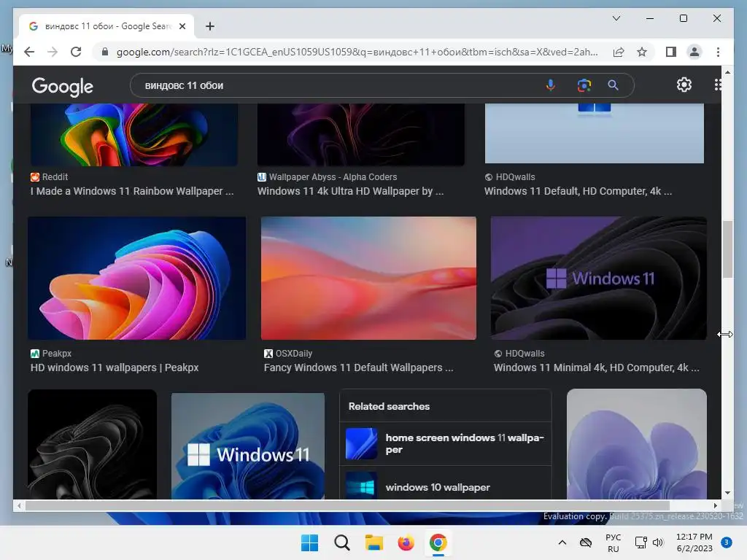Open the Chrome side panel
The height and width of the screenshot is (560, 747).
click(671, 52)
